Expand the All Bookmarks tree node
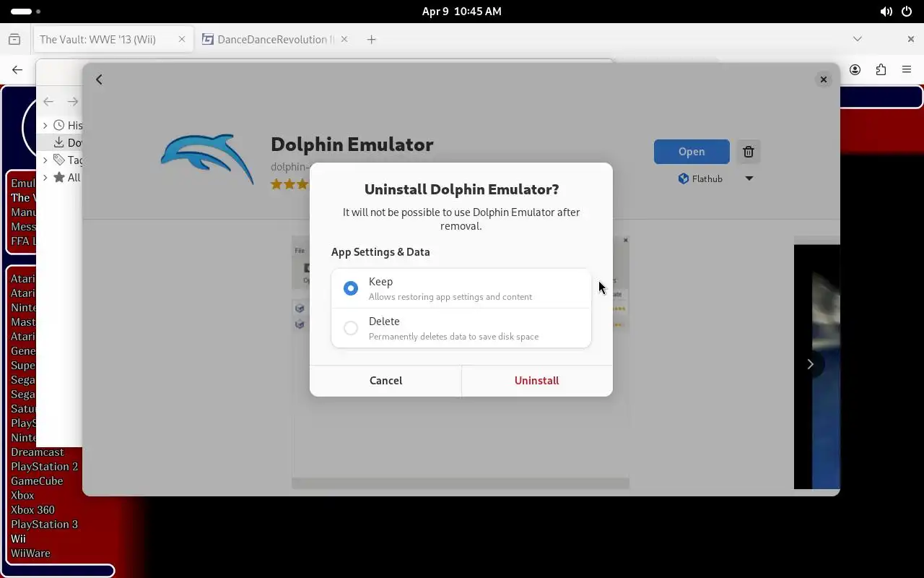Viewport: 924px width, 578px height. click(x=45, y=178)
